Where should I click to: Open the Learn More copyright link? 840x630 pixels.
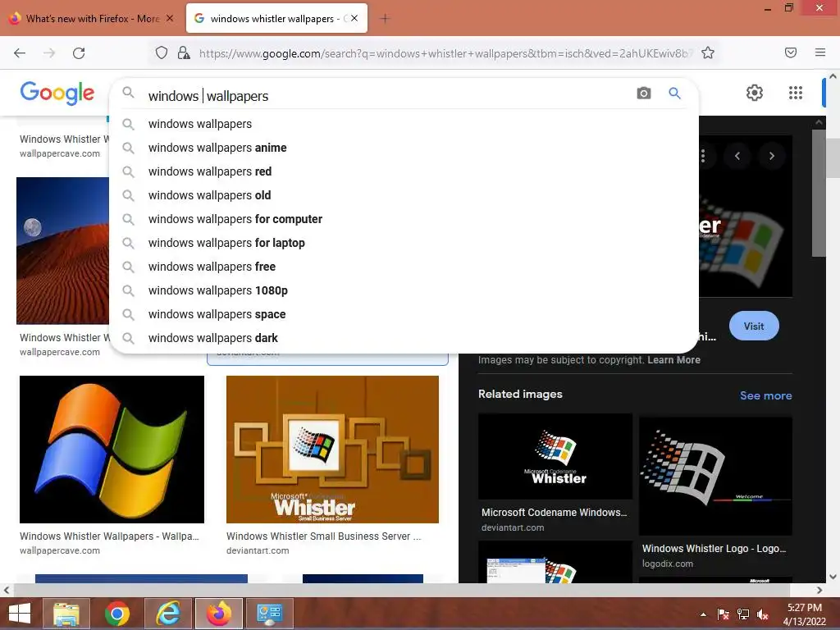click(x=673, y=360)
